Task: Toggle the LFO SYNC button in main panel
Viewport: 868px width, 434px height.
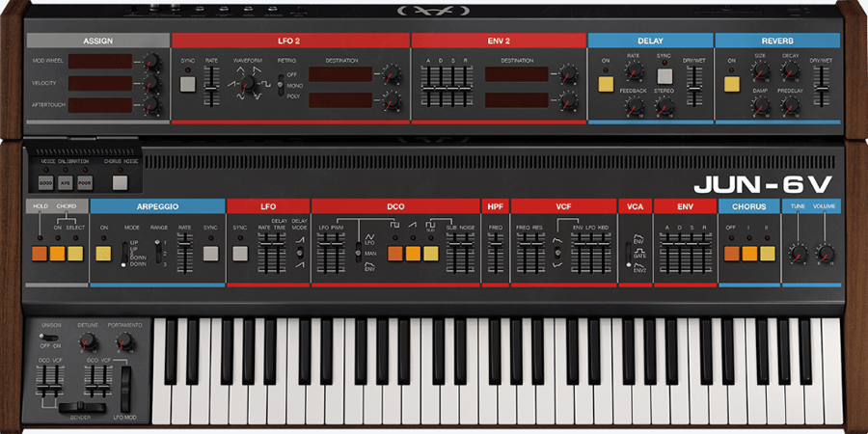Action: point(240,254)
